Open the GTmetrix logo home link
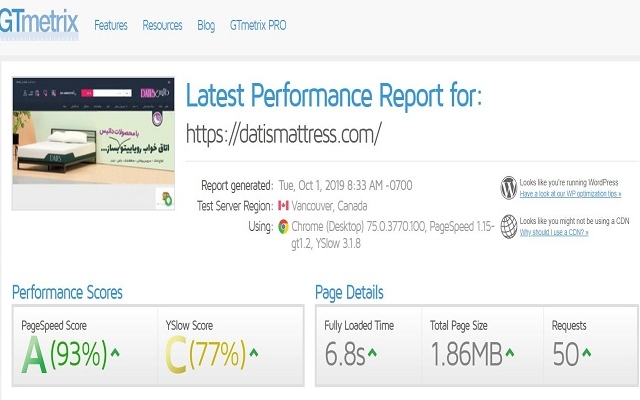 39,23
